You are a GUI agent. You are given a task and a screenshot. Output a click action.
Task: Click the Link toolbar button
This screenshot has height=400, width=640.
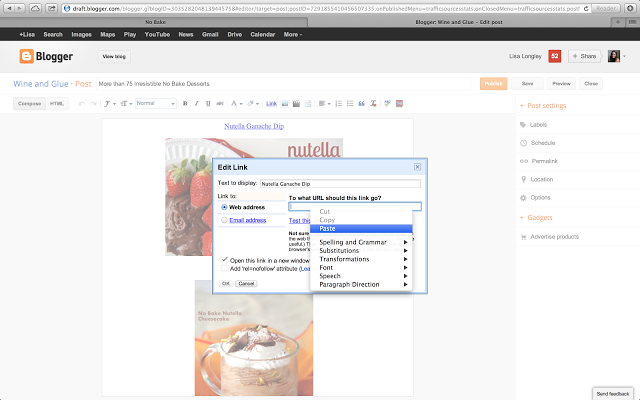click(271, 104)
